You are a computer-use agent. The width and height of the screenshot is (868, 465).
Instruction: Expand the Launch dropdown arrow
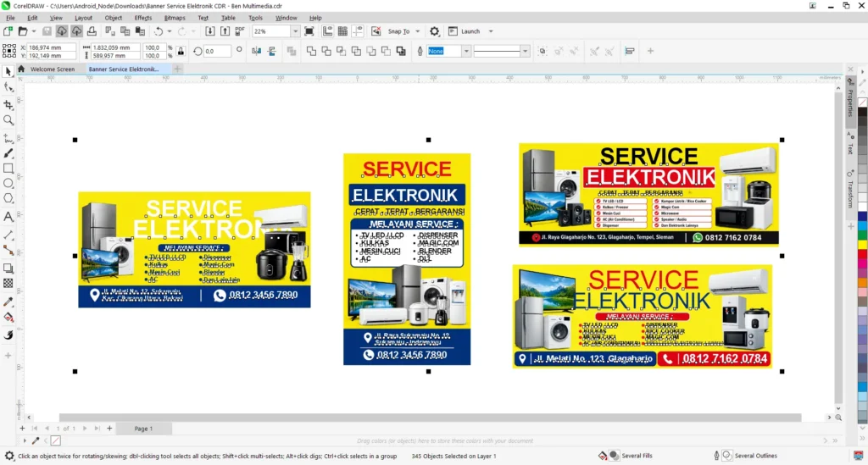[491, 31]
